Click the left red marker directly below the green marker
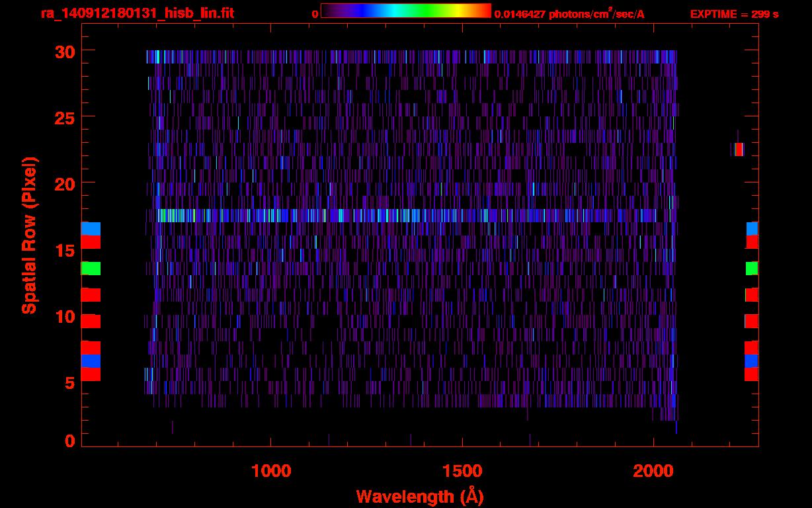 tap(91, 295)
